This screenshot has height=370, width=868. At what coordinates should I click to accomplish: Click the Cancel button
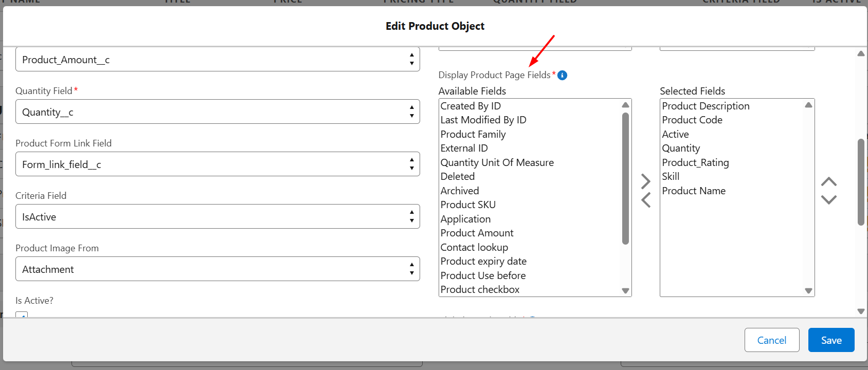pos(771,340)
